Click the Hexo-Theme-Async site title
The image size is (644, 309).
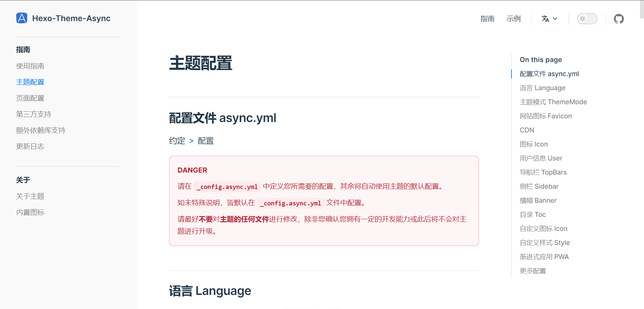point(71,18)
